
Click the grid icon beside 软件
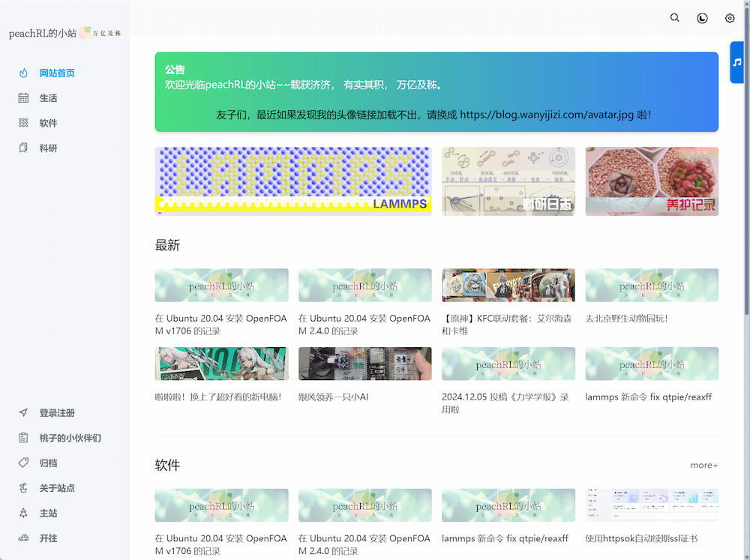point(24,123)
